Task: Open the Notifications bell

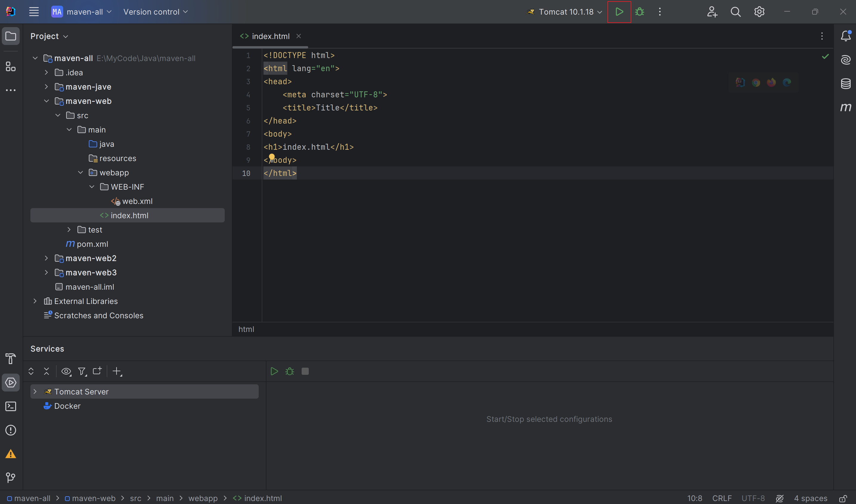Action: (846, 36)
